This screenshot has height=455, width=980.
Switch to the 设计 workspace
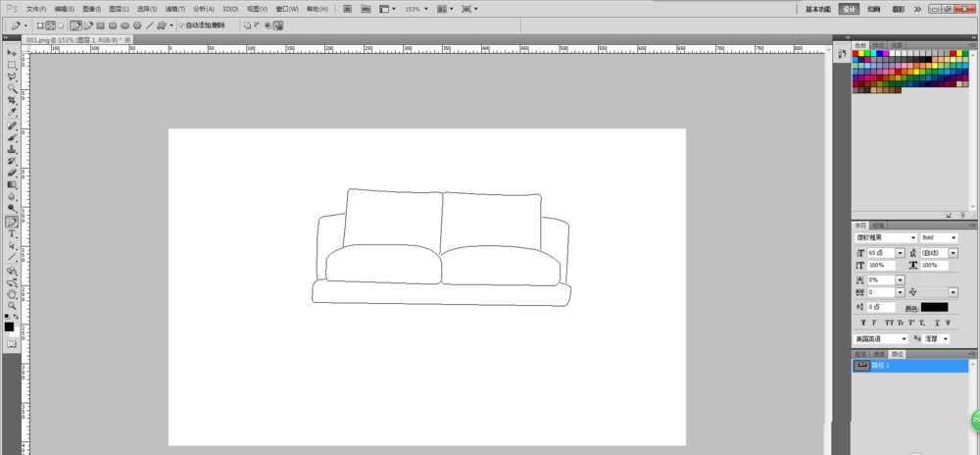click(849, 9)
